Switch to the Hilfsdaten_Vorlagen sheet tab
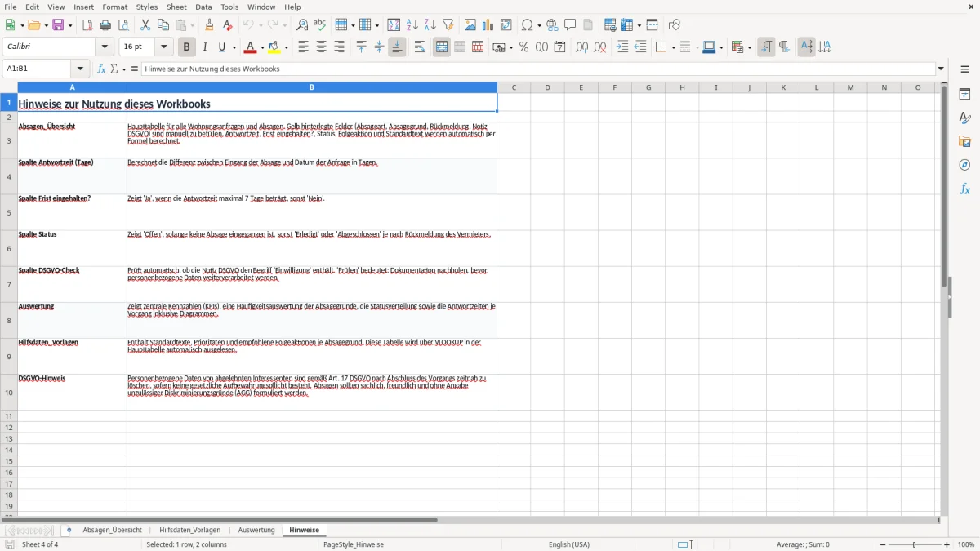Screen dimensions: 980x551 tap(190, 530)
